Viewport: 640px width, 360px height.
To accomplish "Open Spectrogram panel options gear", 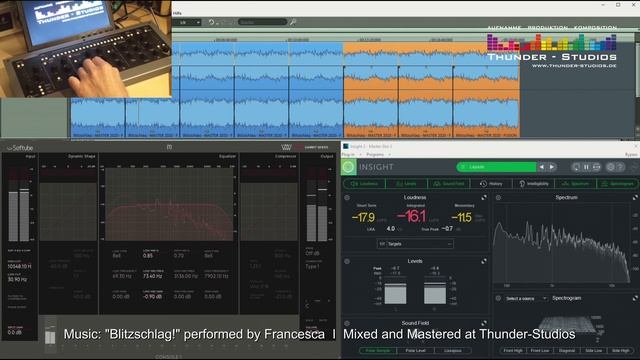I will [x=498, y=298].
